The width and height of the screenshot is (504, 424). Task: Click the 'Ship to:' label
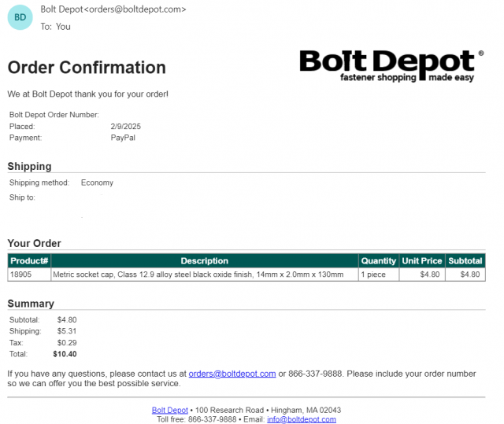[x=22, y=197]
